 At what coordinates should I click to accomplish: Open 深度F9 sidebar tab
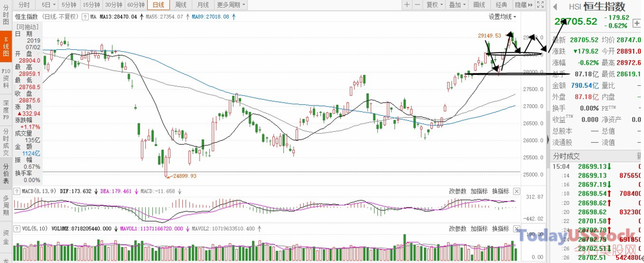(6, 109)
